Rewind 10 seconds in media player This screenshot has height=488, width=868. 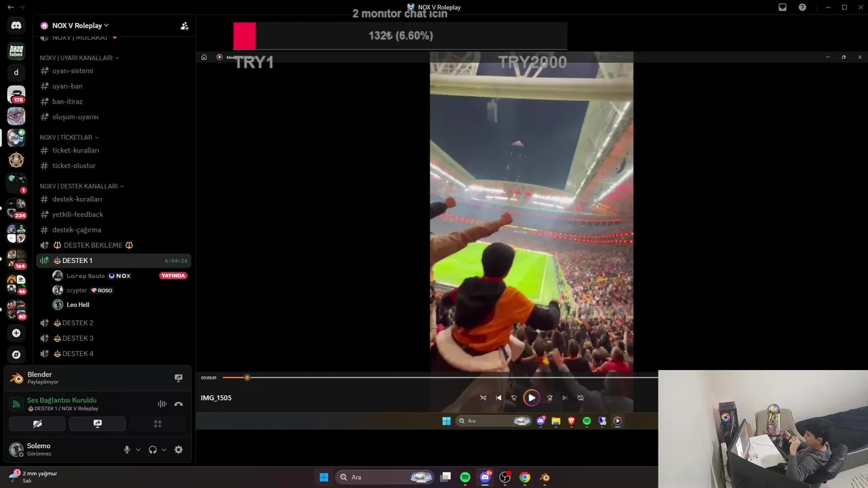514,398
